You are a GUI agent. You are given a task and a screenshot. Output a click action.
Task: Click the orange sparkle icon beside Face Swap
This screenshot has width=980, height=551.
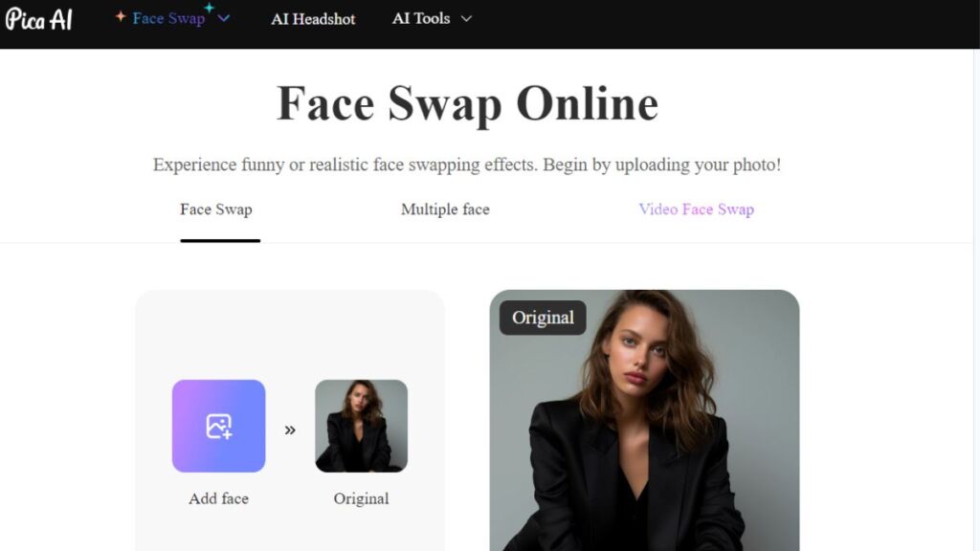[x=120, y=17]
